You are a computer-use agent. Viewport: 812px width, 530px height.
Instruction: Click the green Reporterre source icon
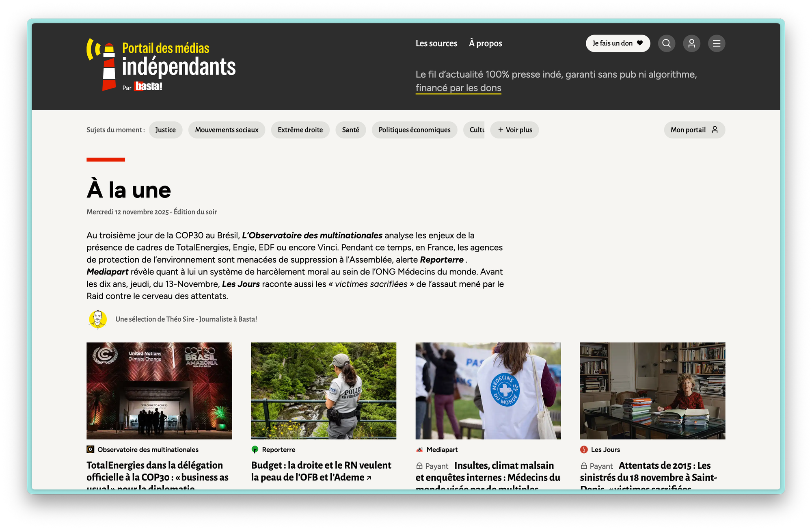255,450
